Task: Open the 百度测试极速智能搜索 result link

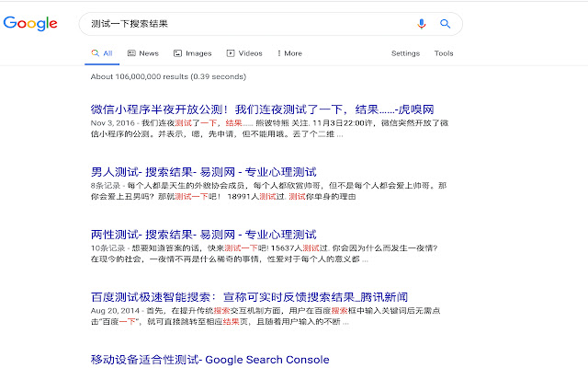Action: click(x=249, y=297)
